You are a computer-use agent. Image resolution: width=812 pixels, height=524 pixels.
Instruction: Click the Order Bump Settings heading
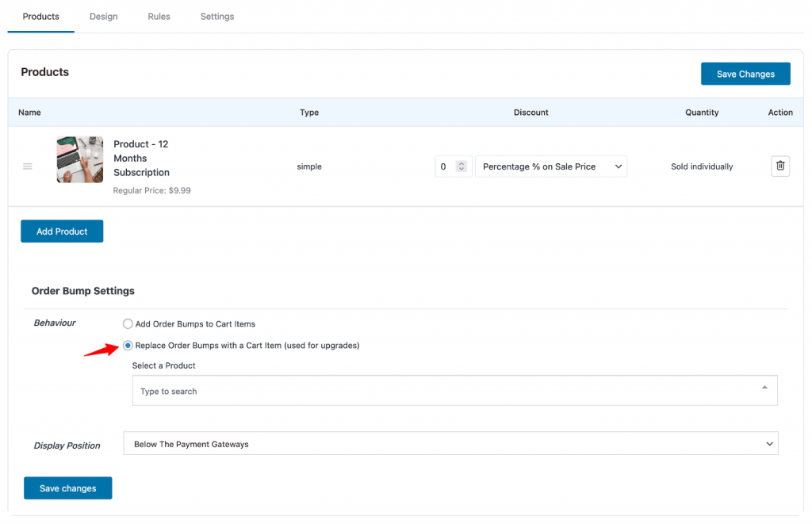(x=82, y=291)
